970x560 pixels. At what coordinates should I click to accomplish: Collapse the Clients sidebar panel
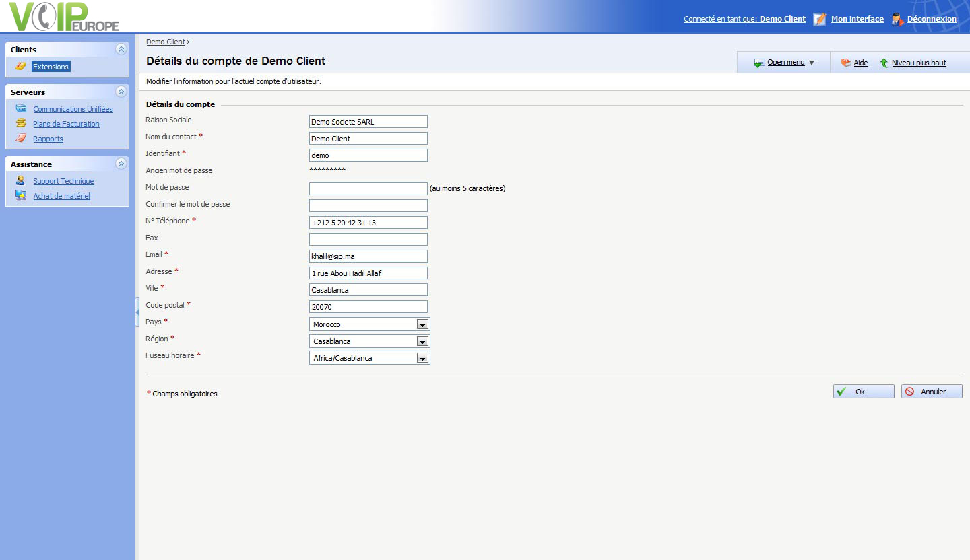121,49
